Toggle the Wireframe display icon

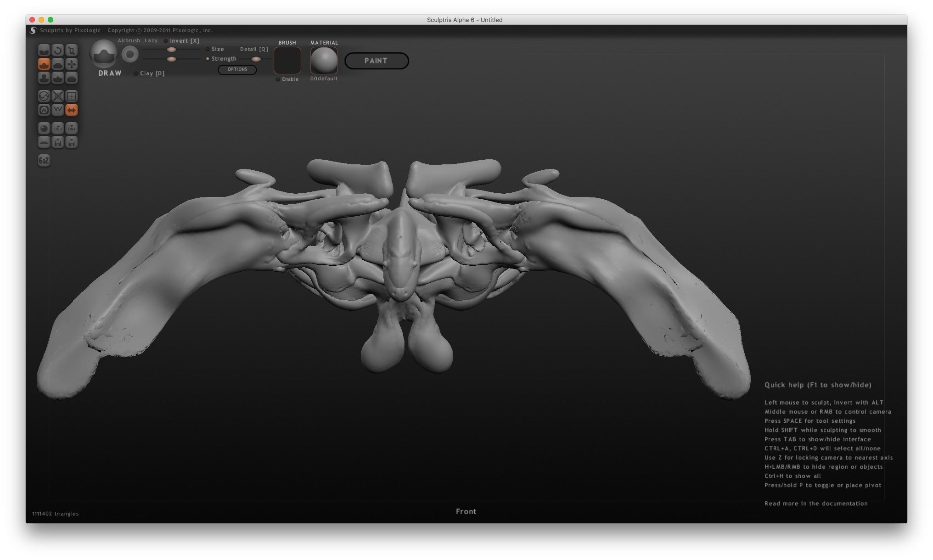(57, 110)
